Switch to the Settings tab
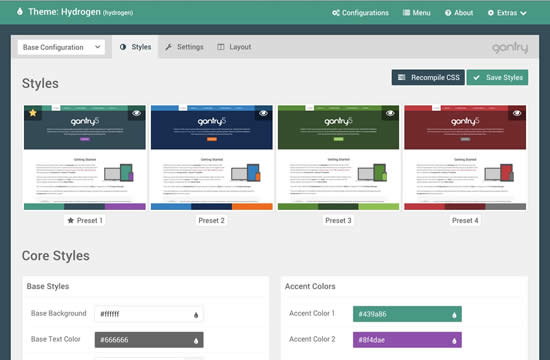This screenshot has width=550, height=360. [x=184, y=47]
